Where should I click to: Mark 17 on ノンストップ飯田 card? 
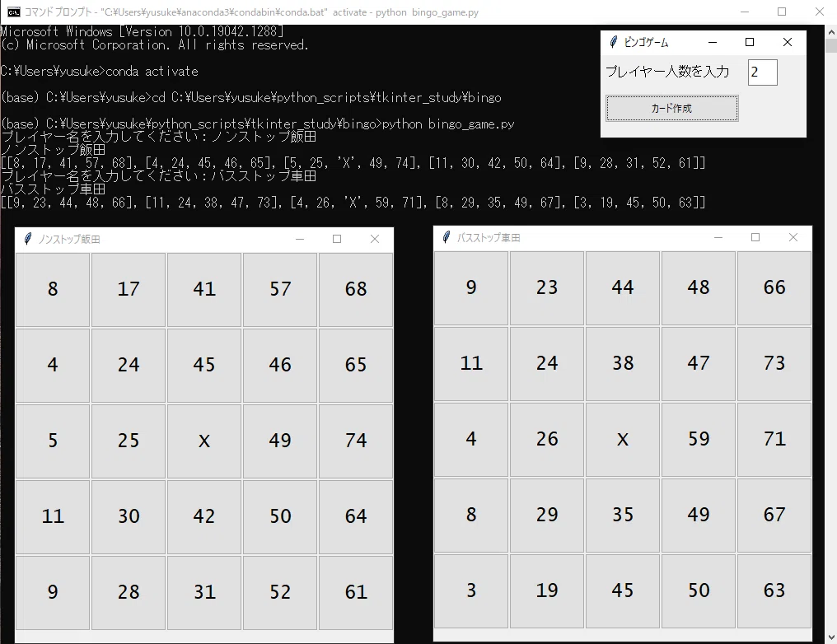click(129, 289)
